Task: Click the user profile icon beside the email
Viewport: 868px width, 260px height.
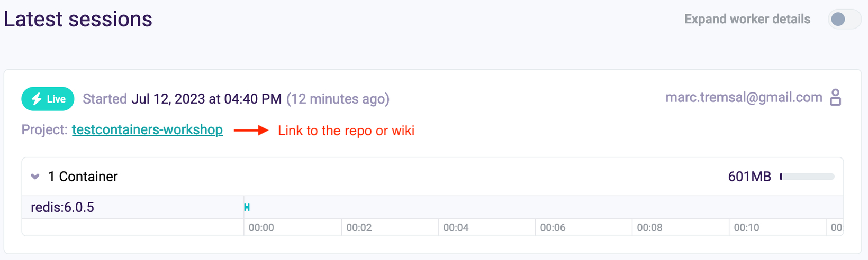Action: pyautogui.click(x=835, y=97)
